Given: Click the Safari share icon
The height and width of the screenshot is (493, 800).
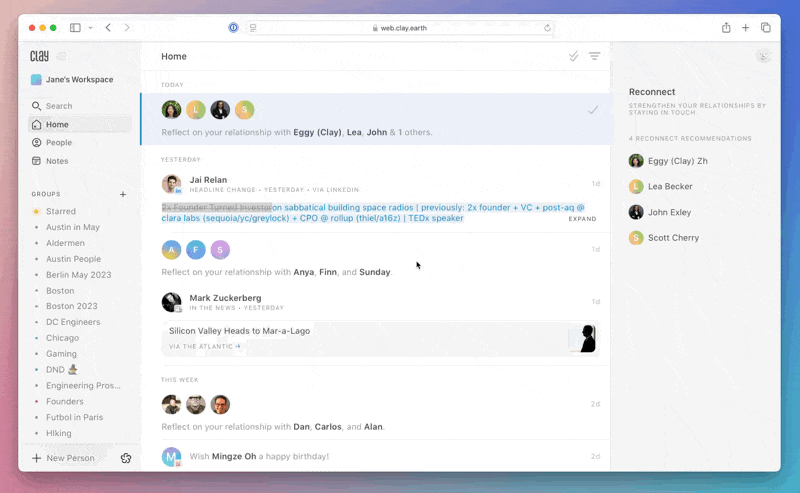Looking at the screenshot, I should coord(726,28).
